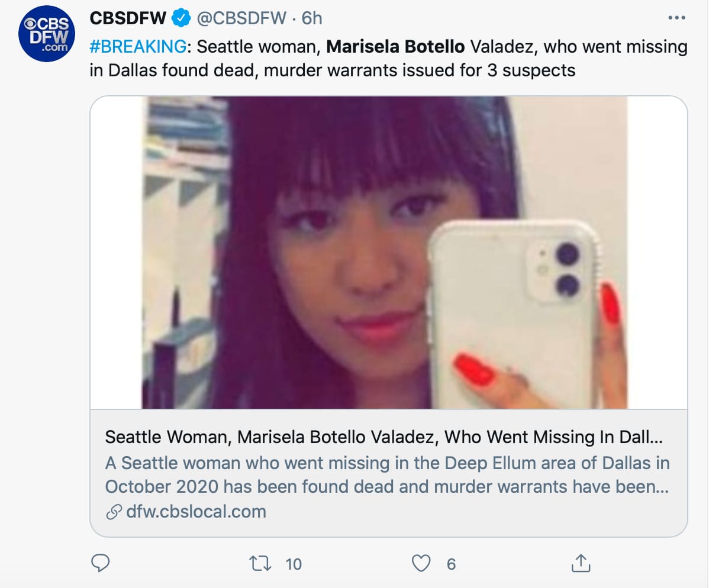This screenshot has width=709, height=588.
Task: Click the share upload icon
Action: (580, 564)
